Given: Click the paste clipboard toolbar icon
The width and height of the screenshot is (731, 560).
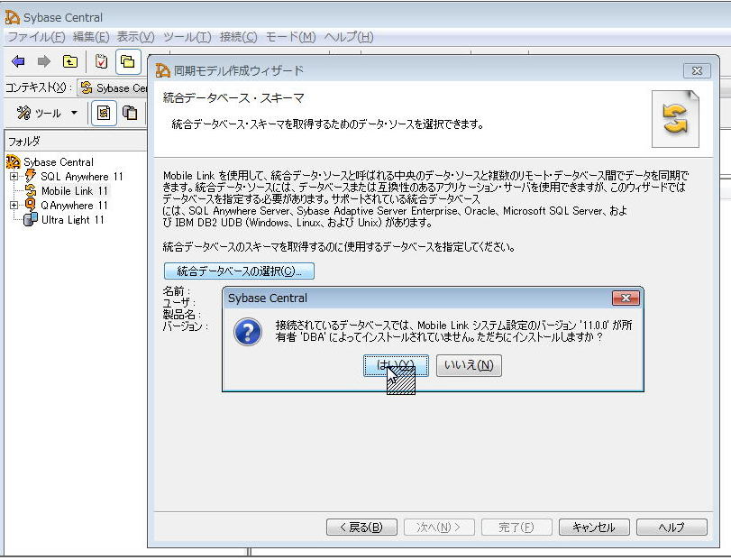Looking at the screenshot, I should click(x=131, y=113).
